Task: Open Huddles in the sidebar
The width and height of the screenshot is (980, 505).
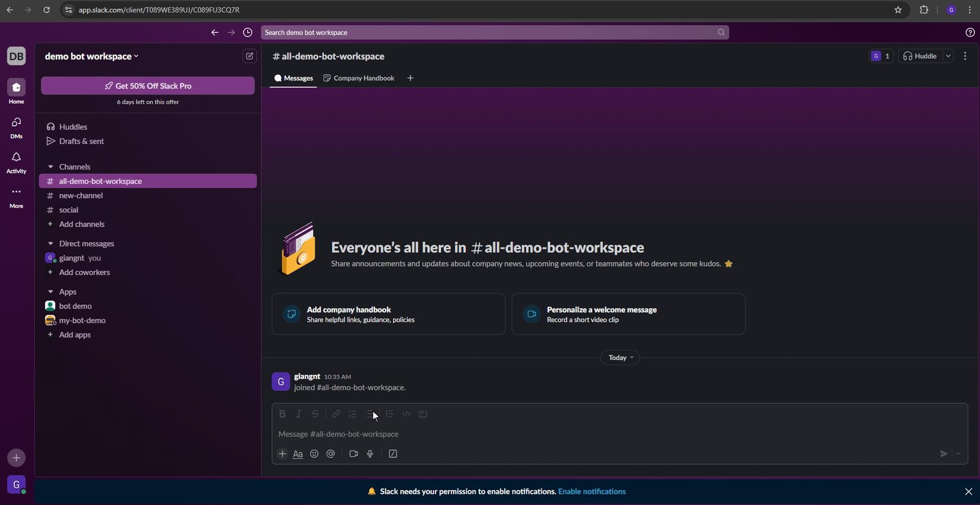Action: click(x=148, y=127)
